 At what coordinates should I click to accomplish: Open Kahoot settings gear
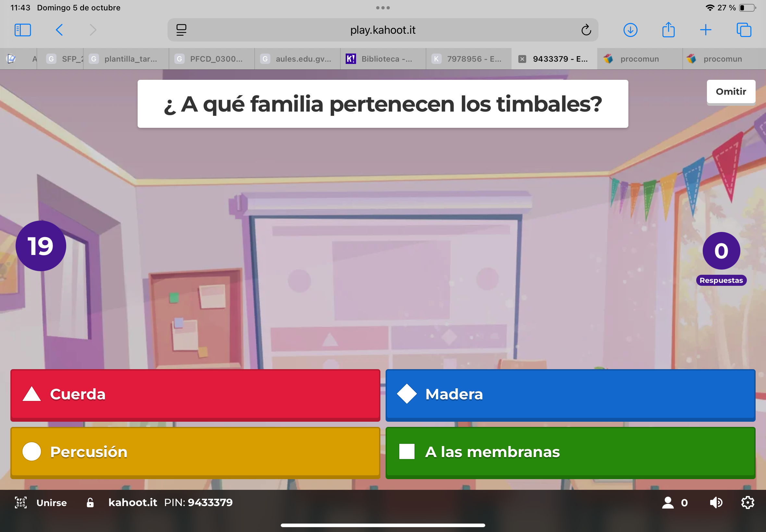pos(747,502)
